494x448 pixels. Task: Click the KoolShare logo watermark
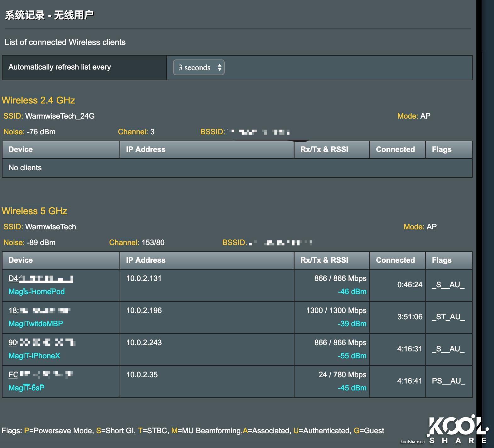[x=457, y=429]
